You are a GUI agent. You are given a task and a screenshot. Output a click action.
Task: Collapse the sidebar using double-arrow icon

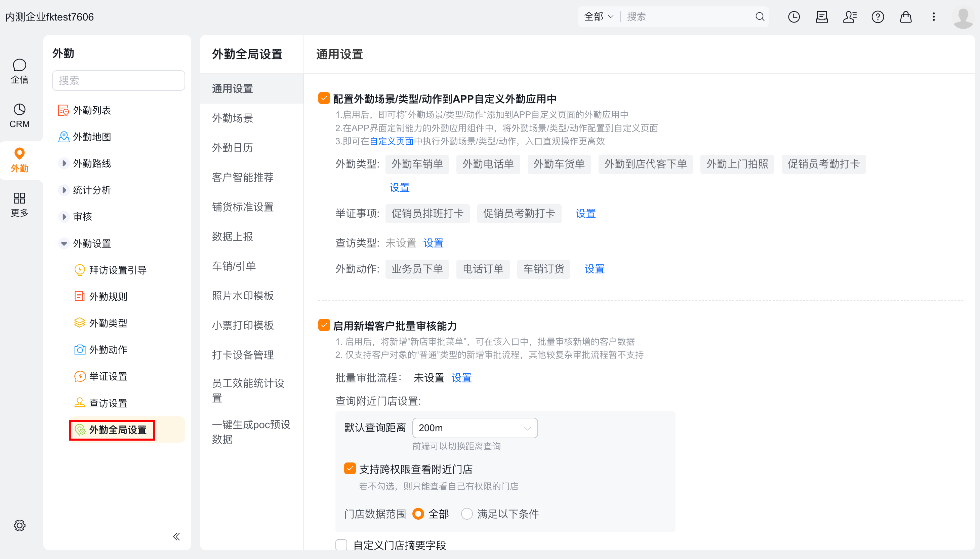[x=176, y=536]
